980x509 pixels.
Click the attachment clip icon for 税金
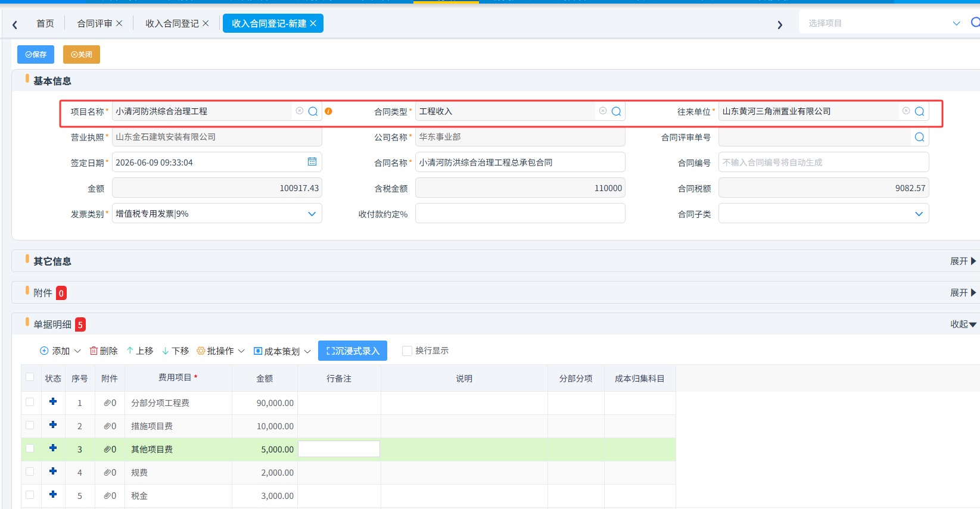point(107,496)
